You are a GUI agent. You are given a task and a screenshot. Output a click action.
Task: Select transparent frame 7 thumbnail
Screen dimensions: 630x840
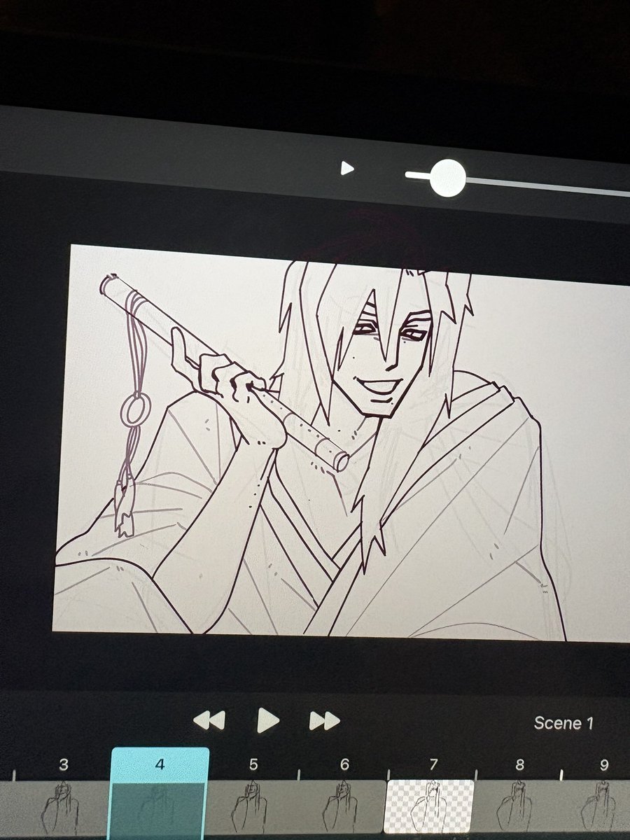click(429, 806)
